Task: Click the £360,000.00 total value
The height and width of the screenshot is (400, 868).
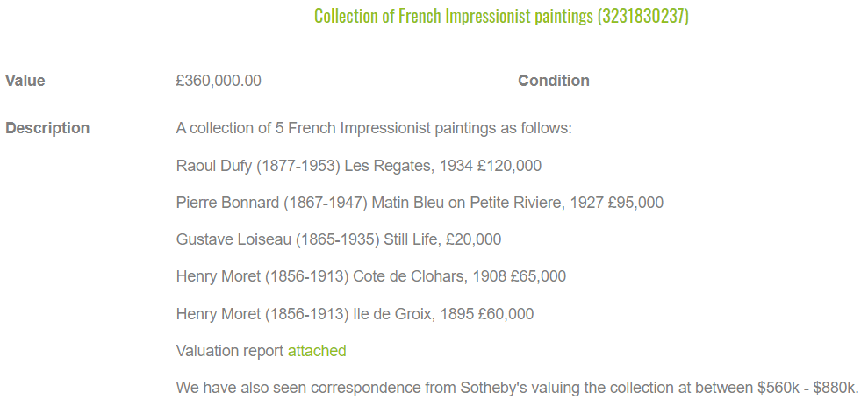Action: pos(219,81)
